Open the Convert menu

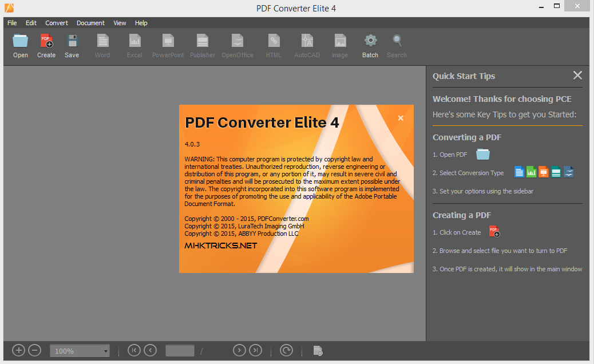pyautogui.click(x=56, y=23)
